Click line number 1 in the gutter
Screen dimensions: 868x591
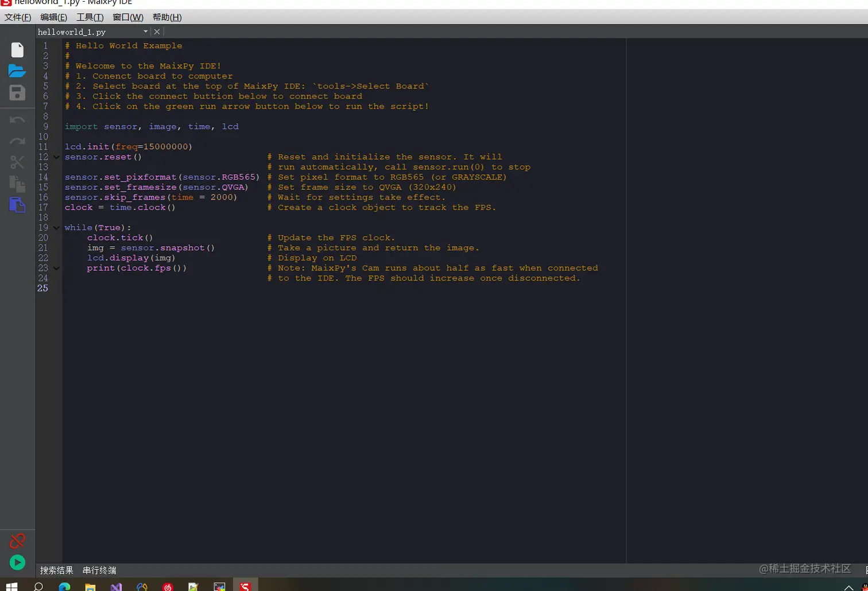(45, 46)
